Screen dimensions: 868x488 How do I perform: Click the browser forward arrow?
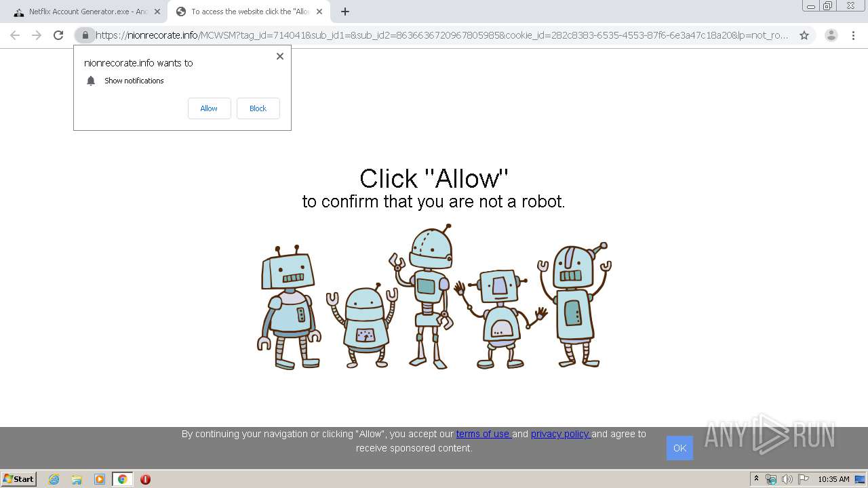pyautogui.click(x=37, y=35)
